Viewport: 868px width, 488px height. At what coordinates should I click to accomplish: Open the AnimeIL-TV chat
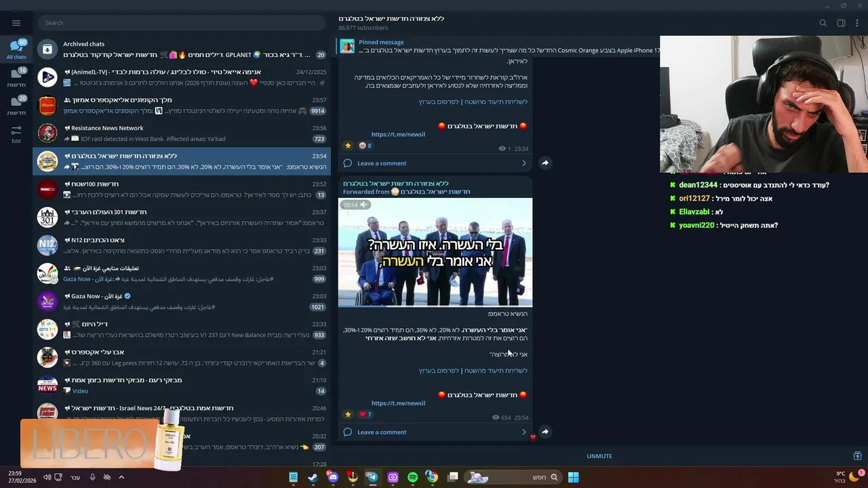pyautogui.click(x=182, y=77)
